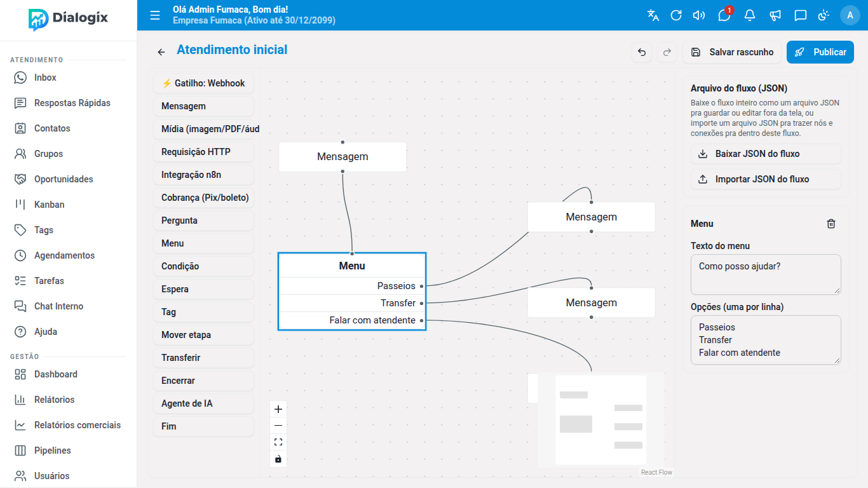868x488 pixels.
Task: Refresh using the reload icon
Action: (676, 15)
